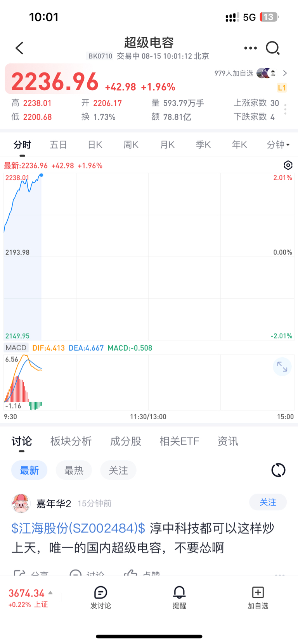Open chart settings hexagon gear icon
Viewport: 298px width, 644px height.
tap(288, 165)
